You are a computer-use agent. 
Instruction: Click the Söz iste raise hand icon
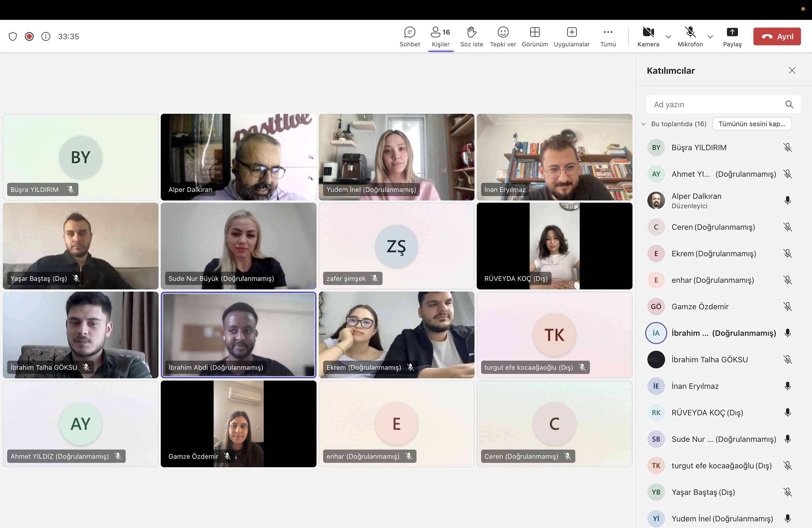(471, 32)
